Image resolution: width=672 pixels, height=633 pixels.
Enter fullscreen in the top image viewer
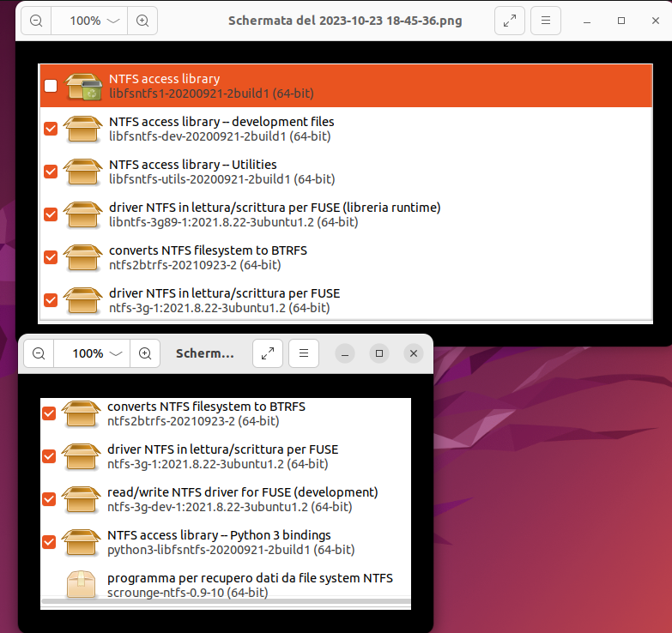(510, 21)
